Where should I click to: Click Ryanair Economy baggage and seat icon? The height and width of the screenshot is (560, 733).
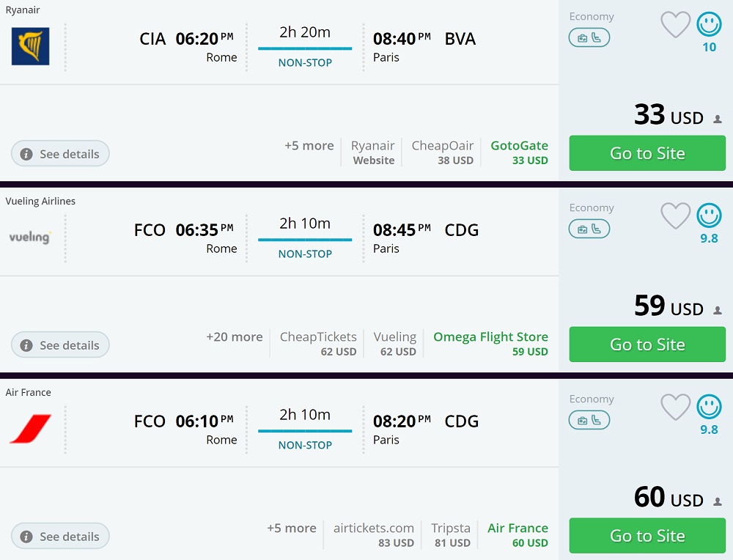point(589,38)
